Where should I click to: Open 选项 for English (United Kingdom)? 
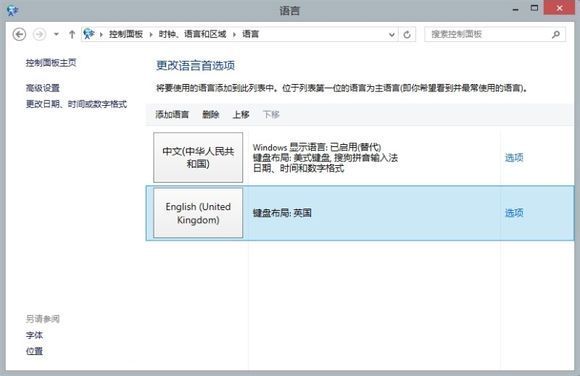click(x=514, y=213)
